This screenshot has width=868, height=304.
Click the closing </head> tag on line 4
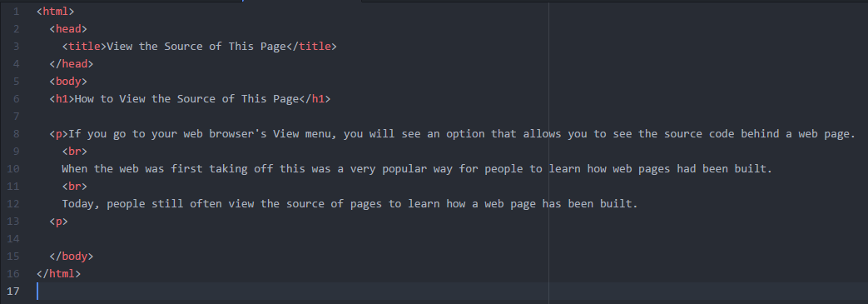(x=72, y=63)
